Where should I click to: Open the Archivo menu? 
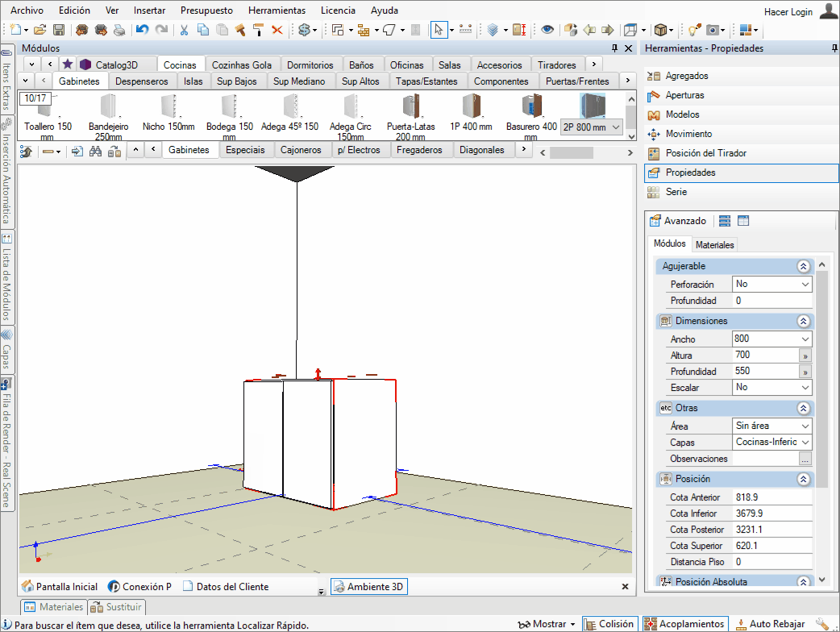[27, 10]
